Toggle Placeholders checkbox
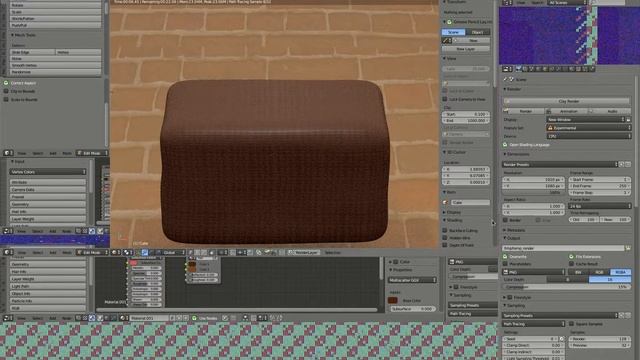The width and height of the screenshot is (640, 360). 505,264
